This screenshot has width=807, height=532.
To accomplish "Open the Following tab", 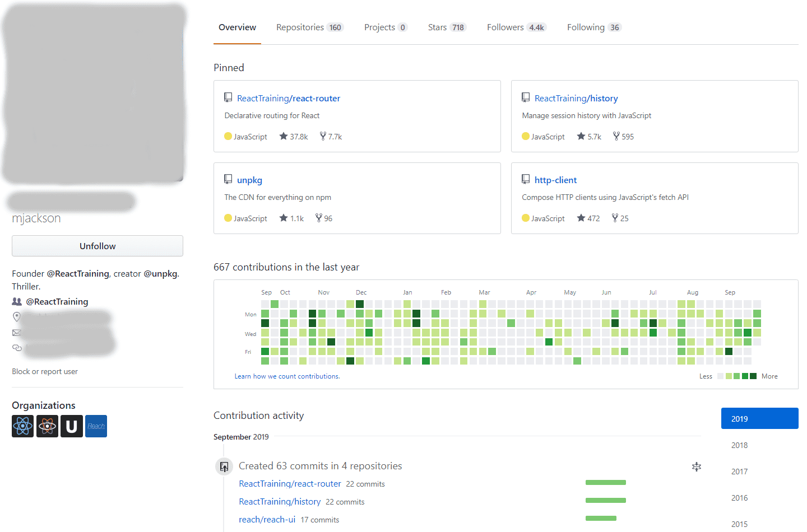I will tap(594, 27).
